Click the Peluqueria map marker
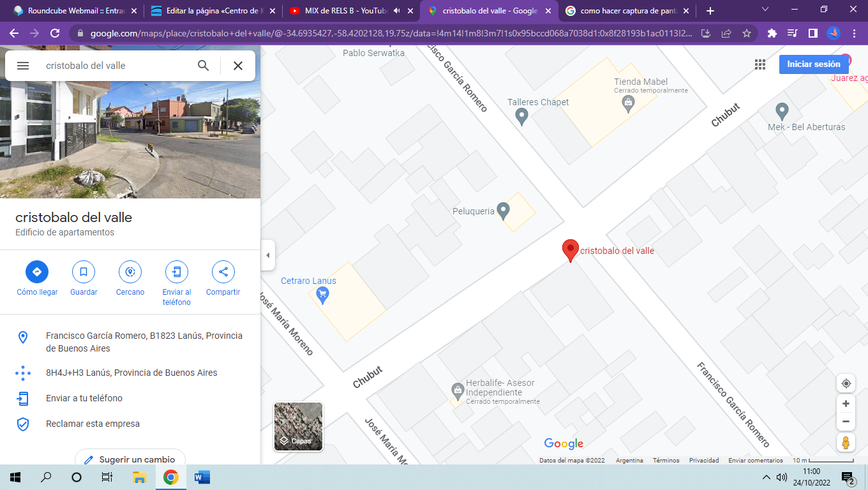The height and width of the screenshot is (490, 868). click(503, 210)
